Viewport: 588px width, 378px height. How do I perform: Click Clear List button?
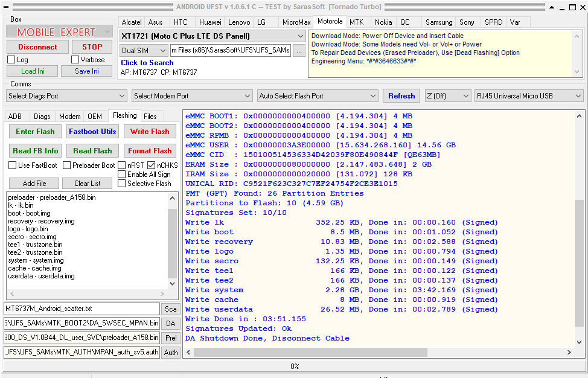point(88,184)
